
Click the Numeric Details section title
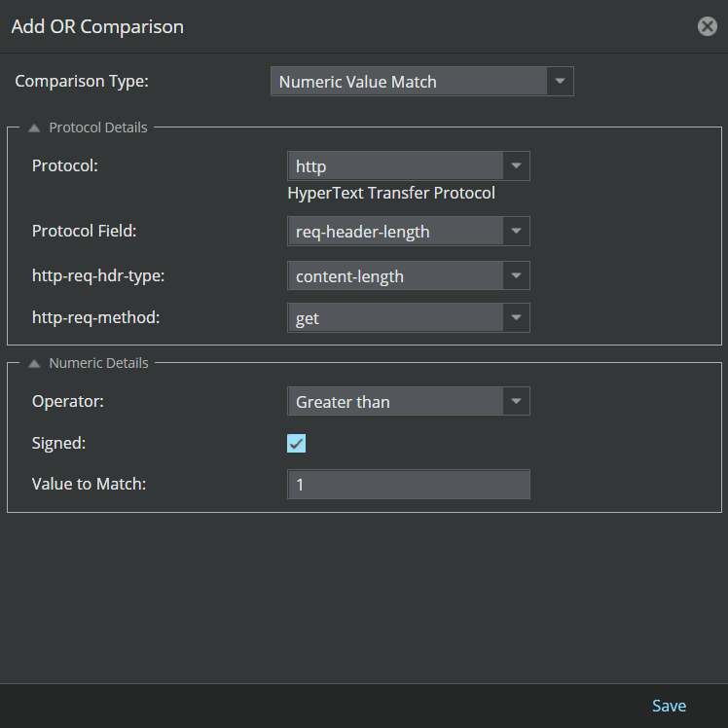98,363
